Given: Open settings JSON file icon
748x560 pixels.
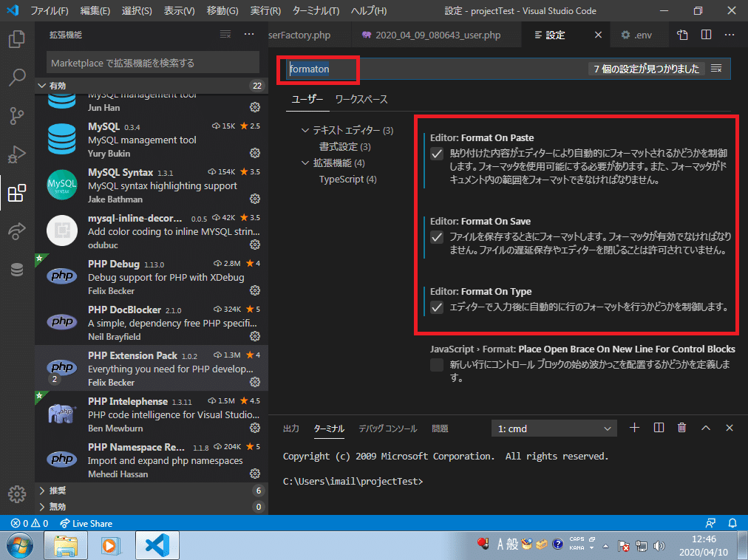Looking at the screenshot, I should [683, 35].
